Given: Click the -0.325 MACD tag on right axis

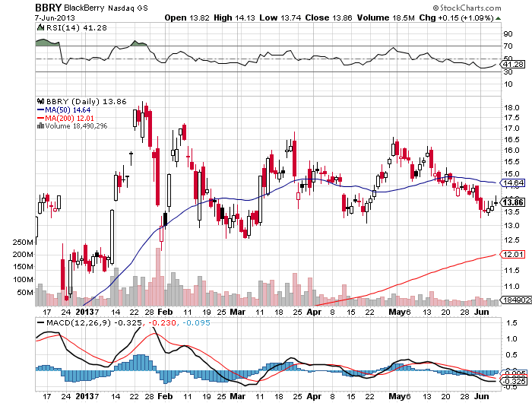Looking at the screenshot, I should [514, 382].
